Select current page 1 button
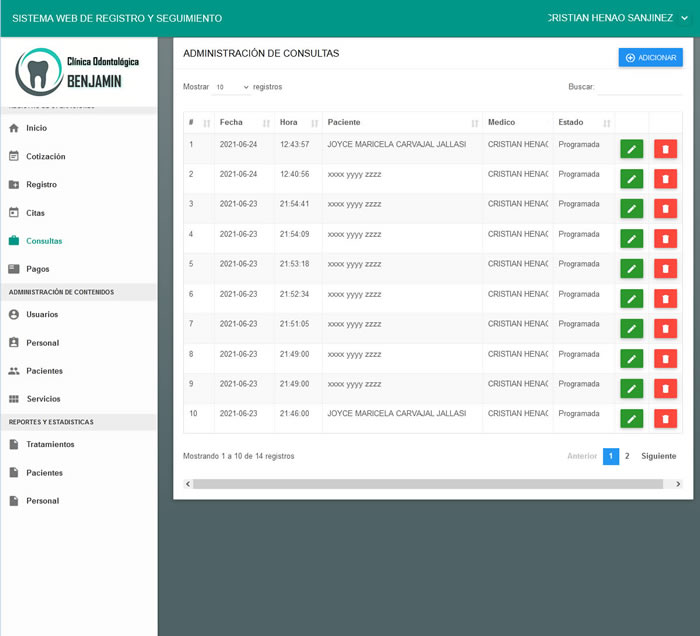The image size is (700, 636). pos(611,456)
